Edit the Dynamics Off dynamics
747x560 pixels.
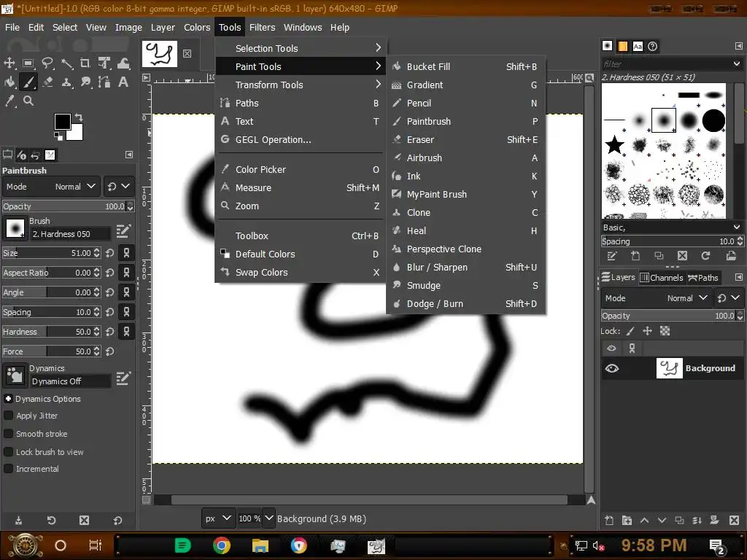[x=123, y=378]
